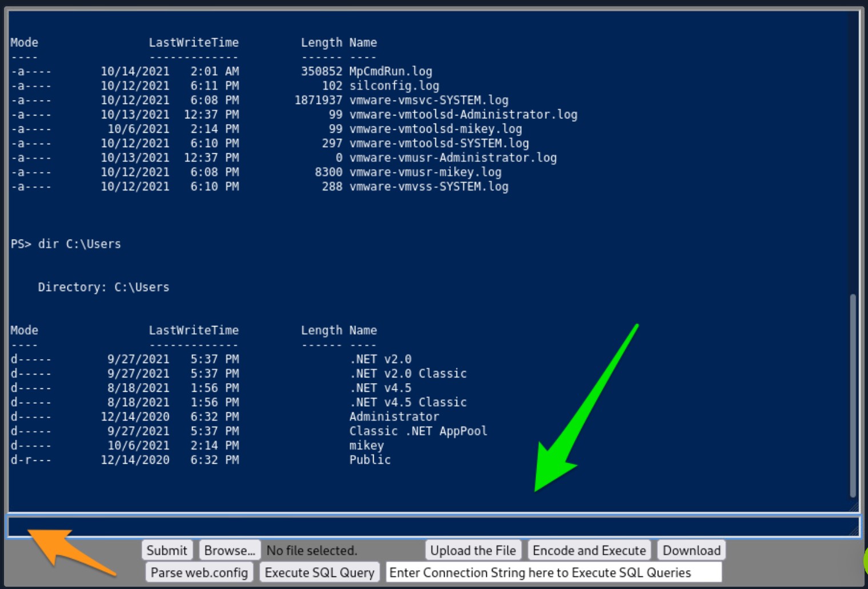
Task: Click the output area resize handle
Action: pyautogui.click(x=854, y=507)
